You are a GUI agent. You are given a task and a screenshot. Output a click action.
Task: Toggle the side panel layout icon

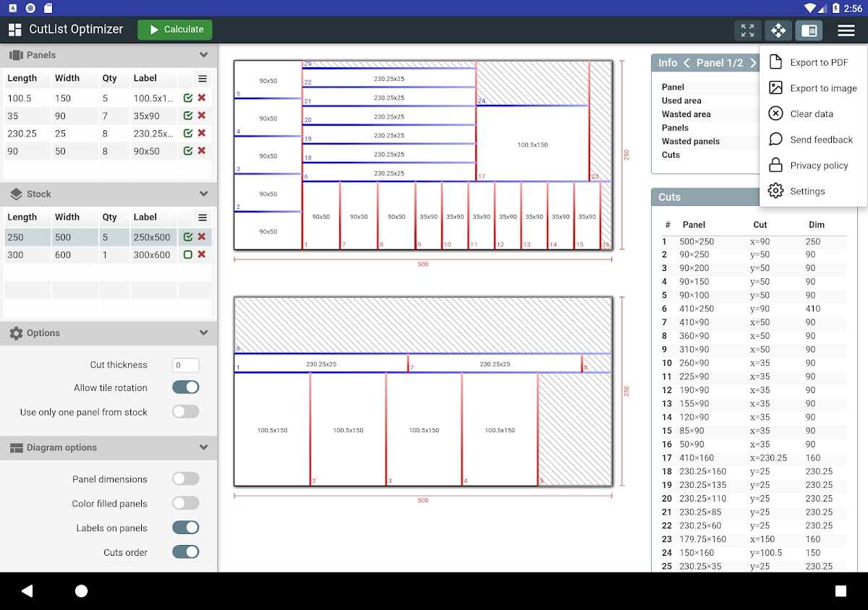pos(809,30)
